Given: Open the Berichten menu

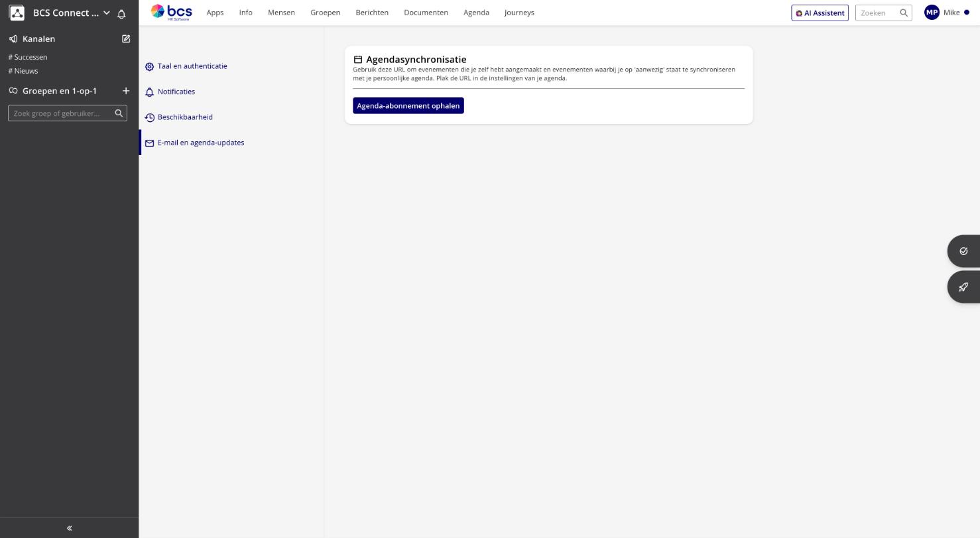Looking at the screenshot, I should tap(372, 13).
